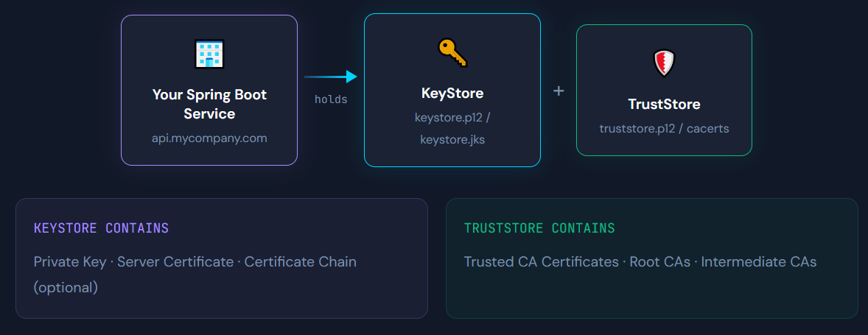Screen dimensions: 868x335
Task: Click the red shield TrustStore icon
Action: [x=664, y=63]
